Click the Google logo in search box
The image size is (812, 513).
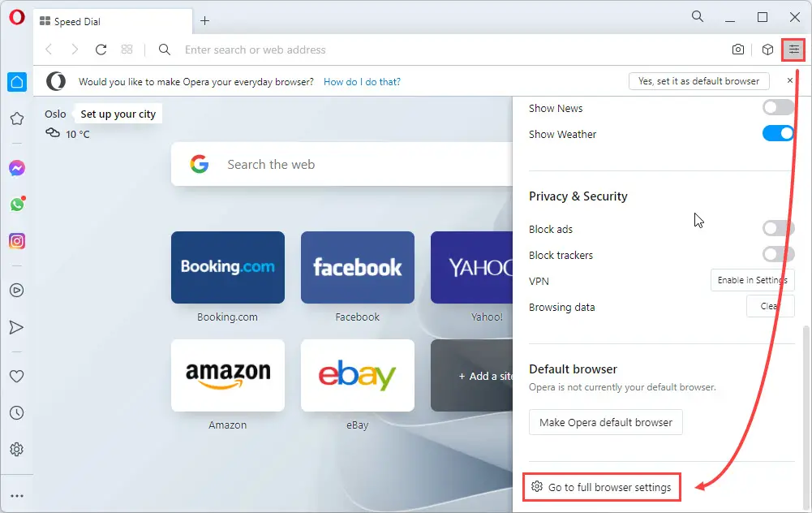[x=200, y=164]
